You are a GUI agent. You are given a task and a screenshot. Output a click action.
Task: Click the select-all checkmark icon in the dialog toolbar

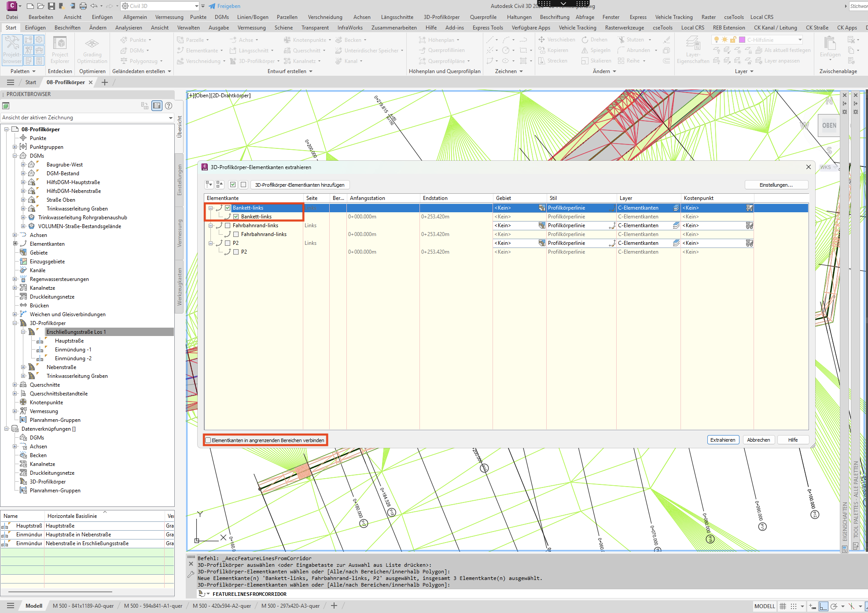click(233, 185)
